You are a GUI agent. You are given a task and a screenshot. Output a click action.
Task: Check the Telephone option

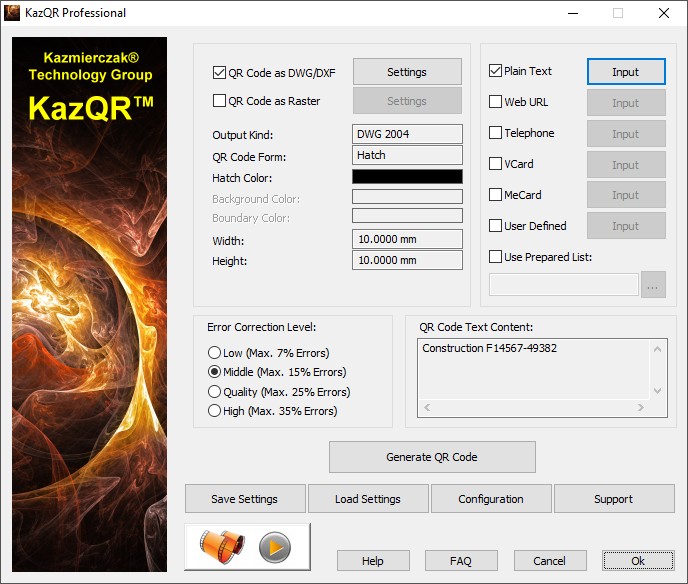495,133
